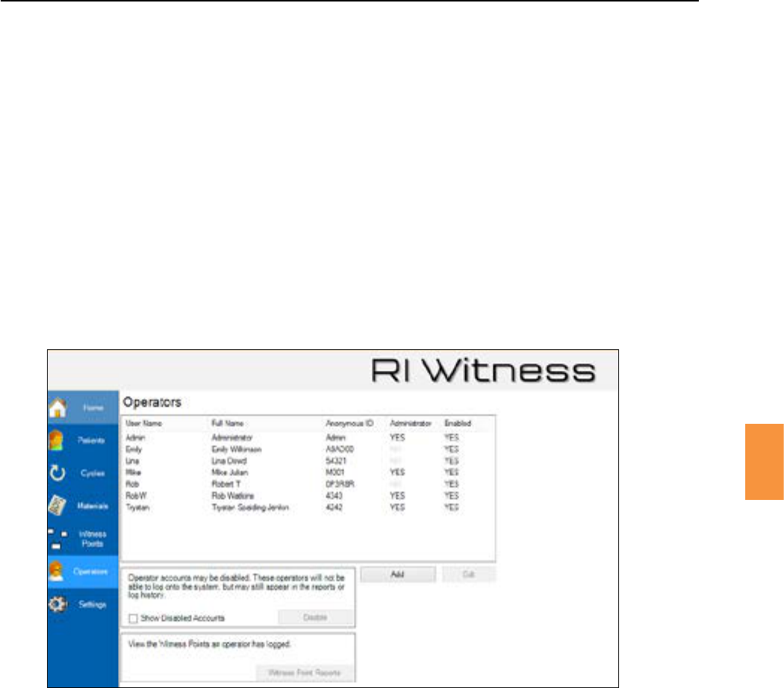The height and width of the screenshot is (688, 784).
Task: Click the Operators page heading
Action: [152, 403]
